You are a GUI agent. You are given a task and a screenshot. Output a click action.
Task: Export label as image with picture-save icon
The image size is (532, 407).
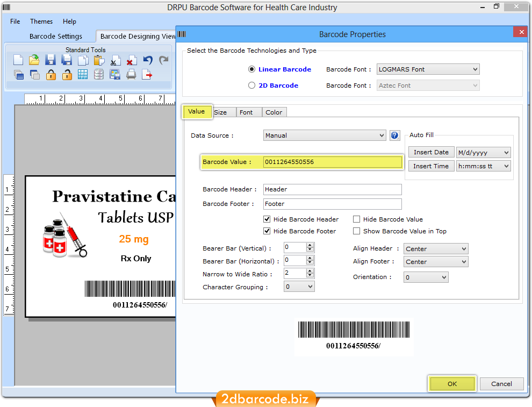(x=115, y=74)
